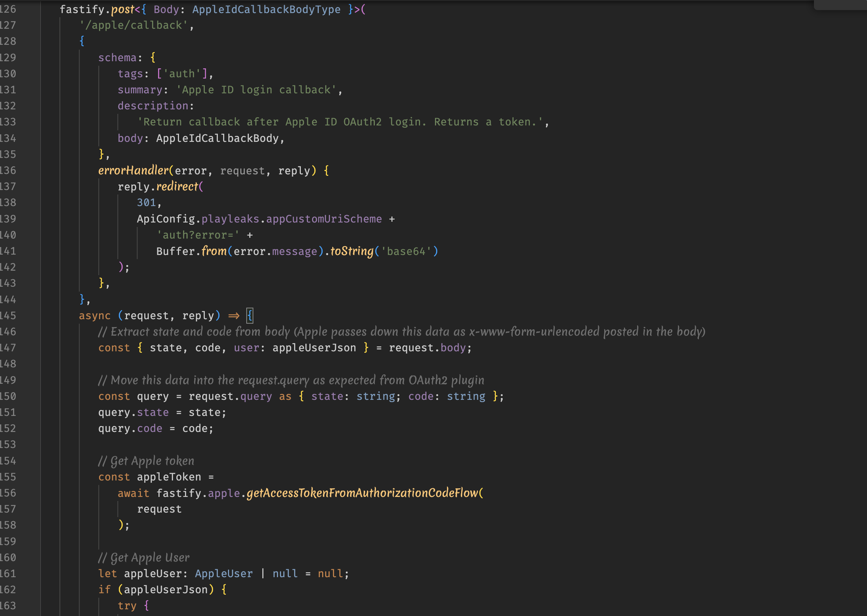This screenshot has width=867, height=616.
Task: Click the 301 status code number
Action: 146,203
